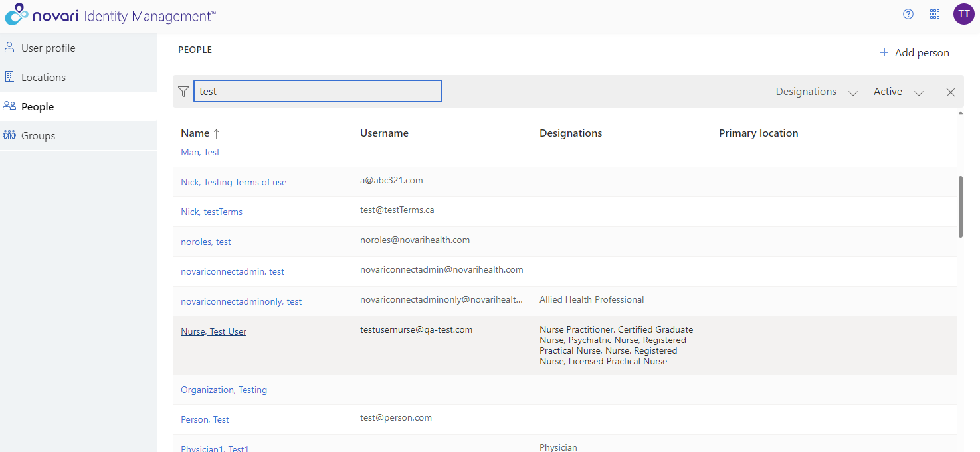Screen dimensions: 980x452
Task: Open the help question mark icon
Action: coord(908,14)
